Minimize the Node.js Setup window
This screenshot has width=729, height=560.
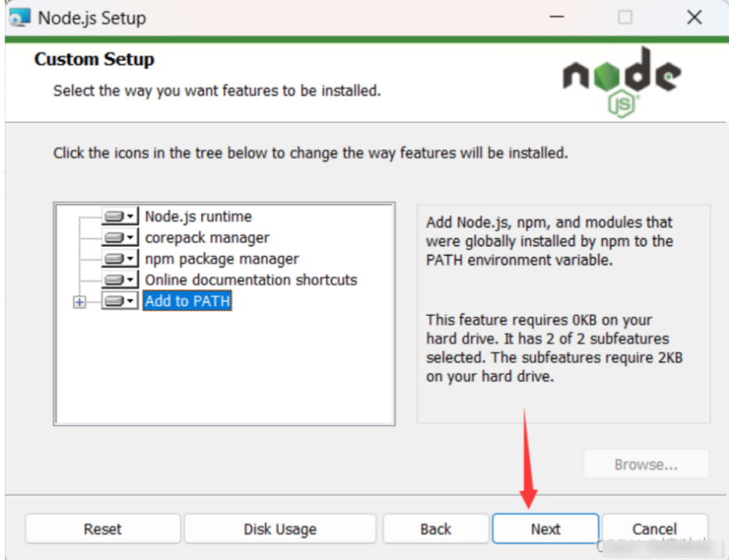click(557, 17)
